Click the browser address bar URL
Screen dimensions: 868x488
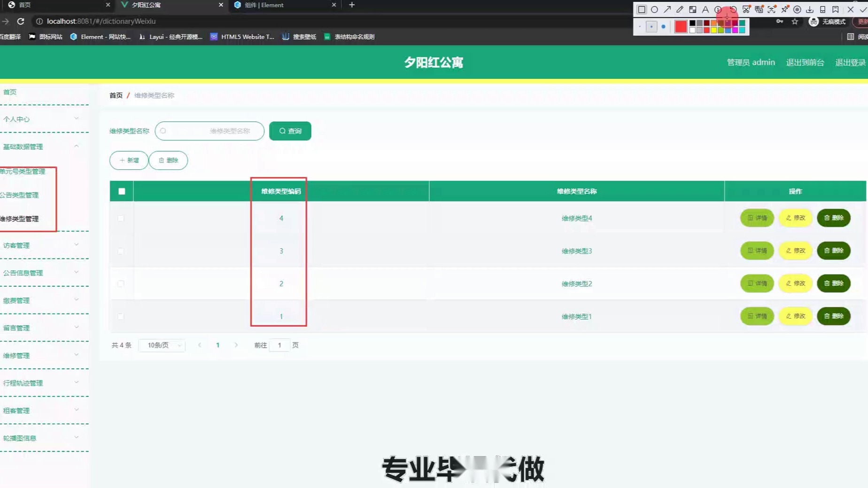[x=101, y=21]
